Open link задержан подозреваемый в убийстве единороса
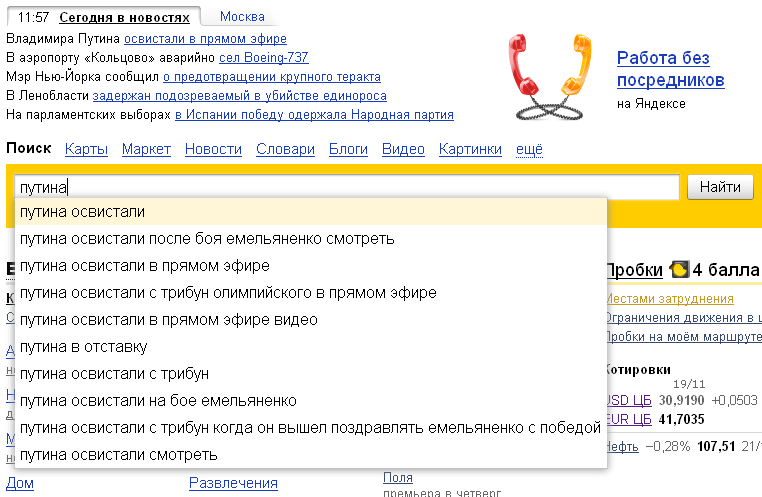This screenshot has height=497, width=762. 240,96
